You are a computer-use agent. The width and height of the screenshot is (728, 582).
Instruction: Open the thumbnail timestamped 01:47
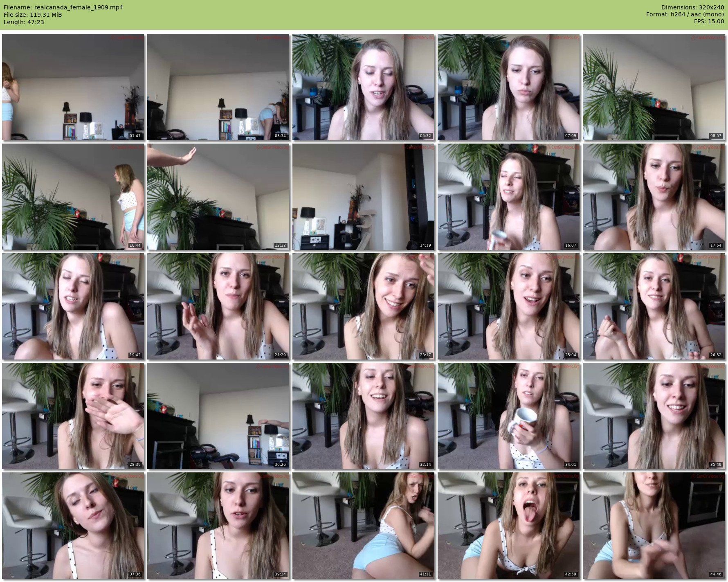click(x=73, y=87)
